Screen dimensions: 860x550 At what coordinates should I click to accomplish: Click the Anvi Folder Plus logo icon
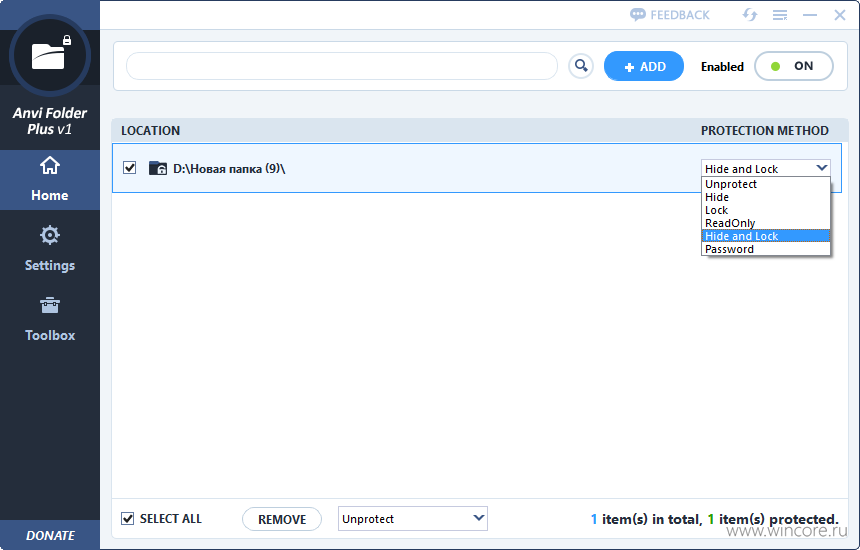49,56
